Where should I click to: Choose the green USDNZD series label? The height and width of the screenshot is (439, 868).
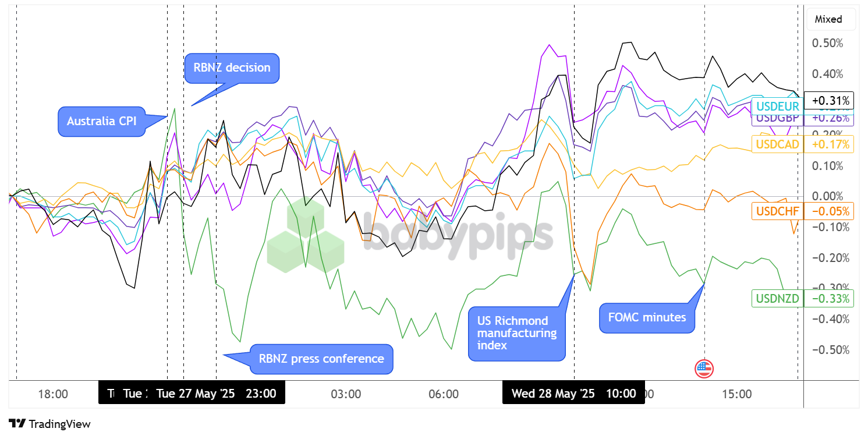coord(777,299)
